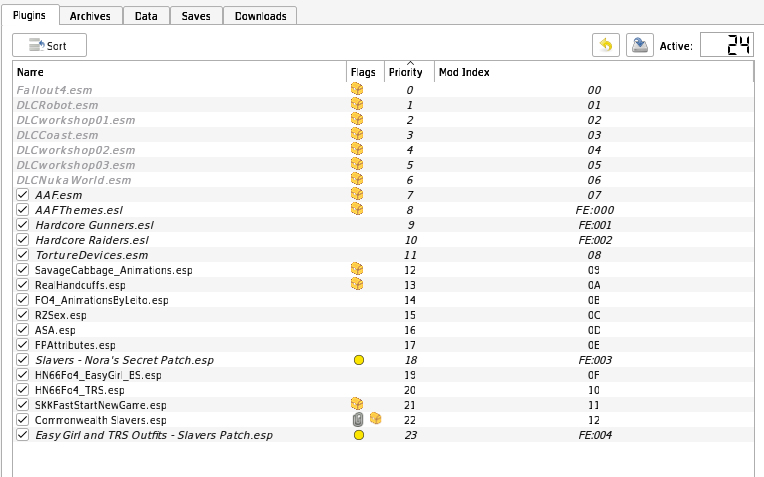Click the archive flag icon for SKKFastStartNewGame.esp

point(357,404)
